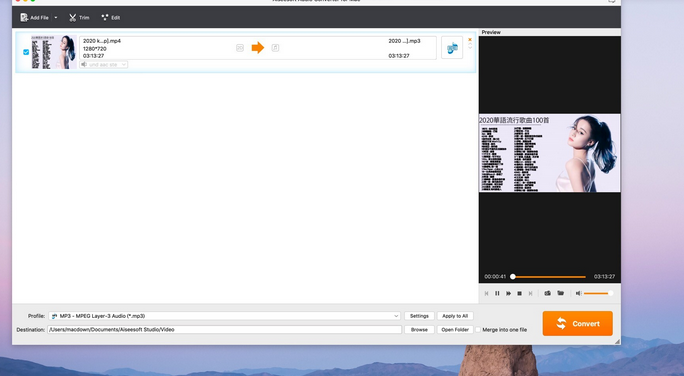
Task: Open the snapshot folder icon
Action: (x=561, y=293)
